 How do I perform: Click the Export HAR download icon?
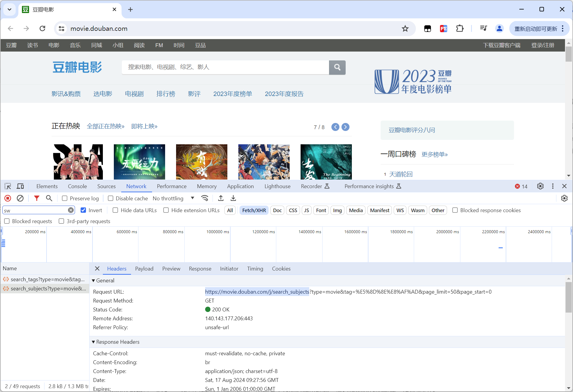(233, 198)
